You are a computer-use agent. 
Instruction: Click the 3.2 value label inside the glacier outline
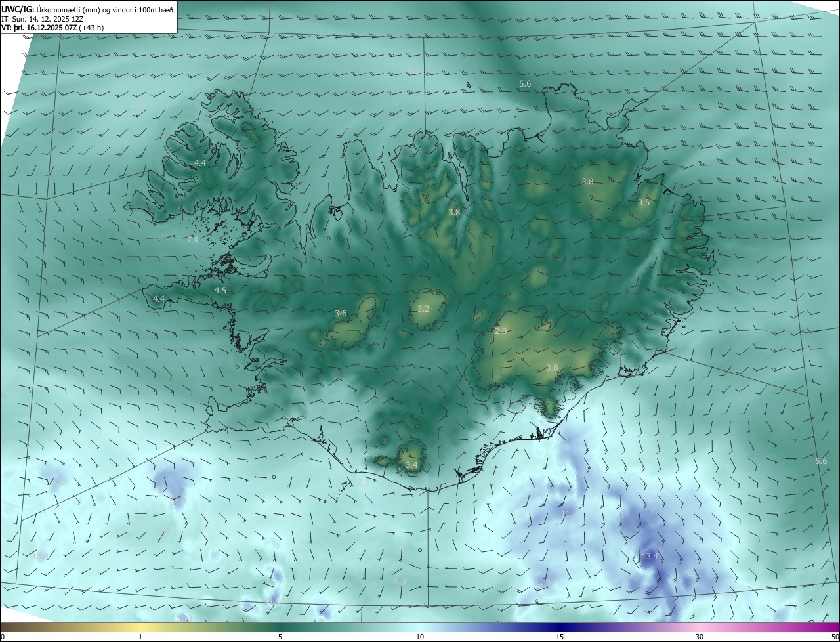click(x=423, y=309)
